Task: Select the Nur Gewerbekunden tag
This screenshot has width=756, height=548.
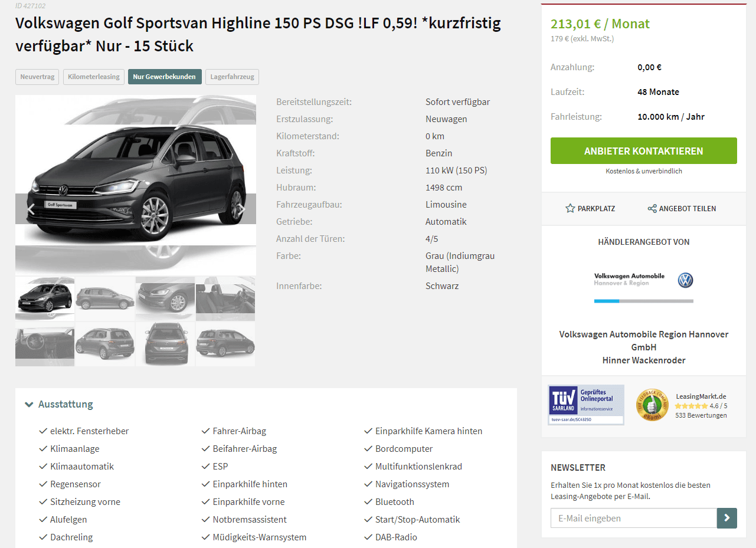Action: (x=165, y=77)
